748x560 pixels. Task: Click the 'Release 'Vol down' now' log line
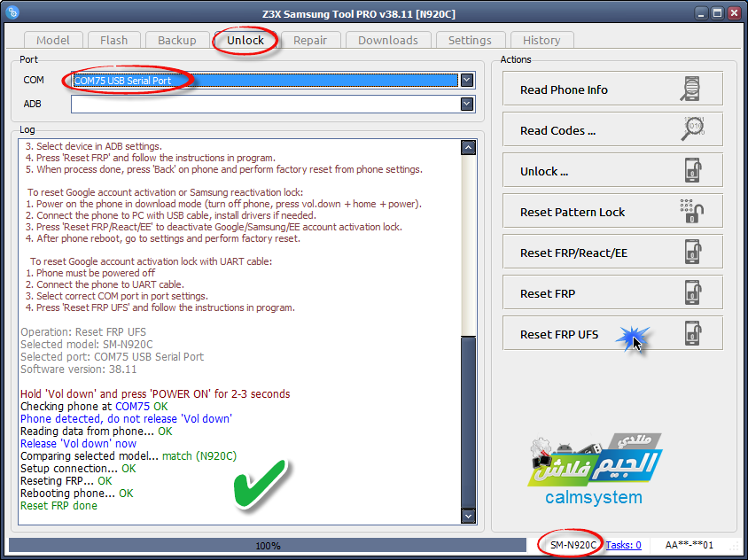point(78,444)
